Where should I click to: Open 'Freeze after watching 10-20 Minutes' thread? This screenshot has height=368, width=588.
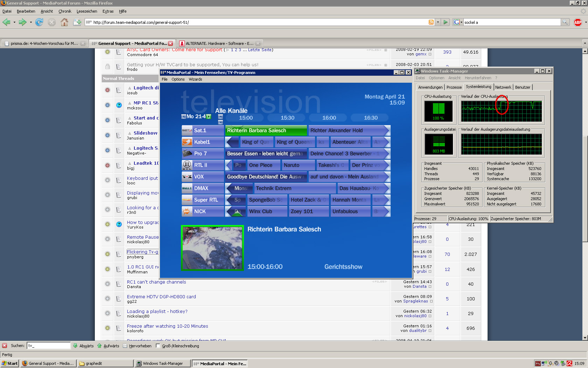coord(167,326)
